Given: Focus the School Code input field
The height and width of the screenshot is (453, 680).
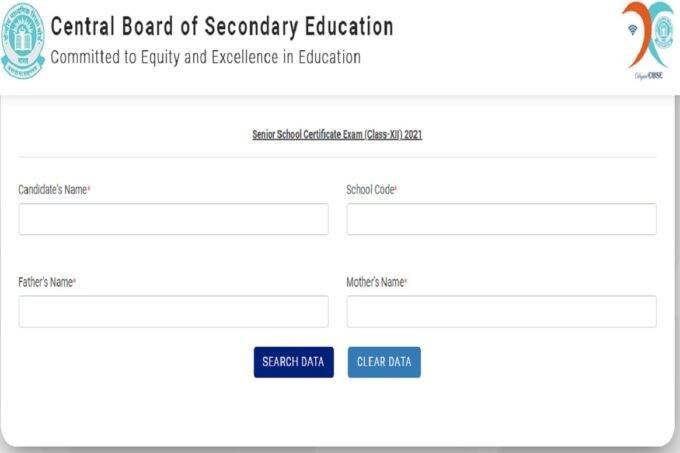Looking at the screenshot, I should pyautogui.click(x=501, y=219).
